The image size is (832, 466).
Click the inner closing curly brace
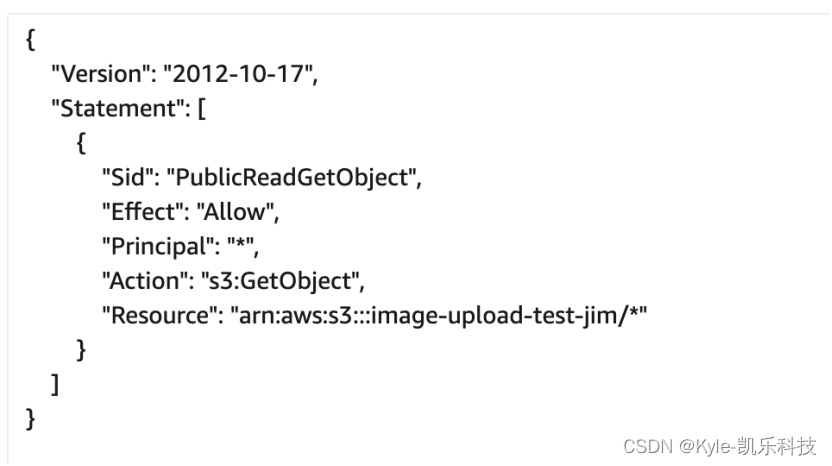(x=81, y=350)
